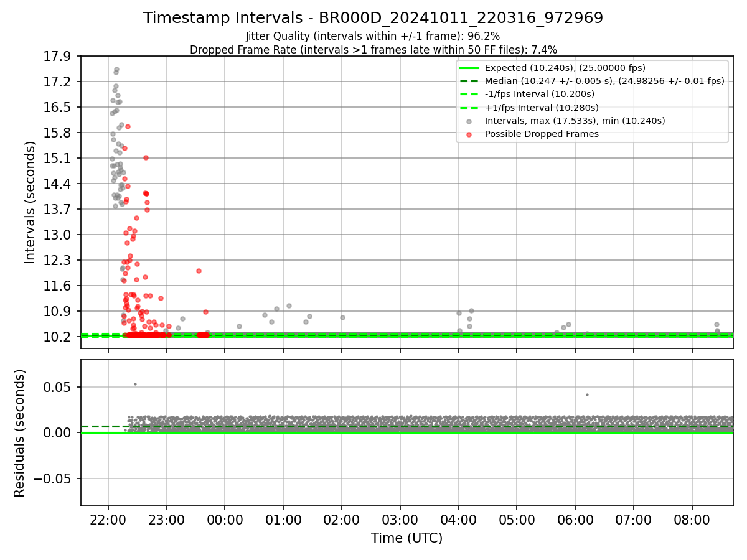Click the 03:00 time tick label

point(400,520)
